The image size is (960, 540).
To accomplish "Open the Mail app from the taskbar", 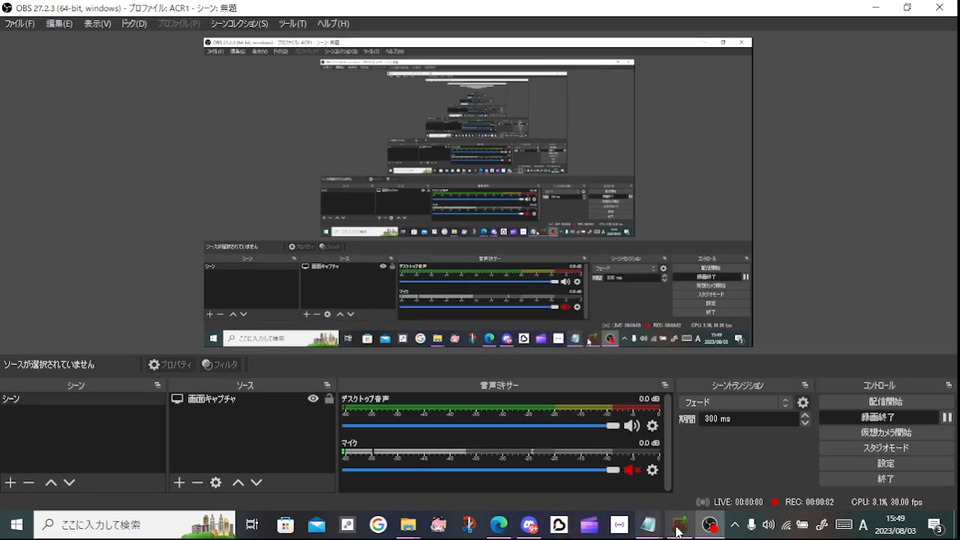I will [317, 525].
